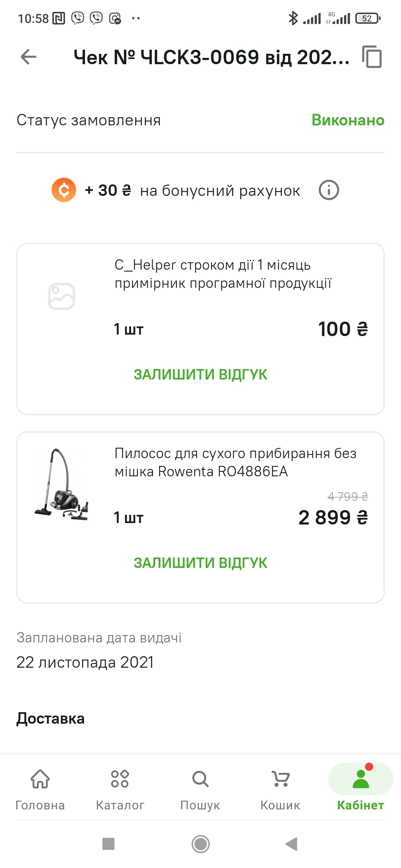This screenshot has height=868, width=401.
Task: Tap the receipt title ЧLCK3-0069
Action: [211, 57]
